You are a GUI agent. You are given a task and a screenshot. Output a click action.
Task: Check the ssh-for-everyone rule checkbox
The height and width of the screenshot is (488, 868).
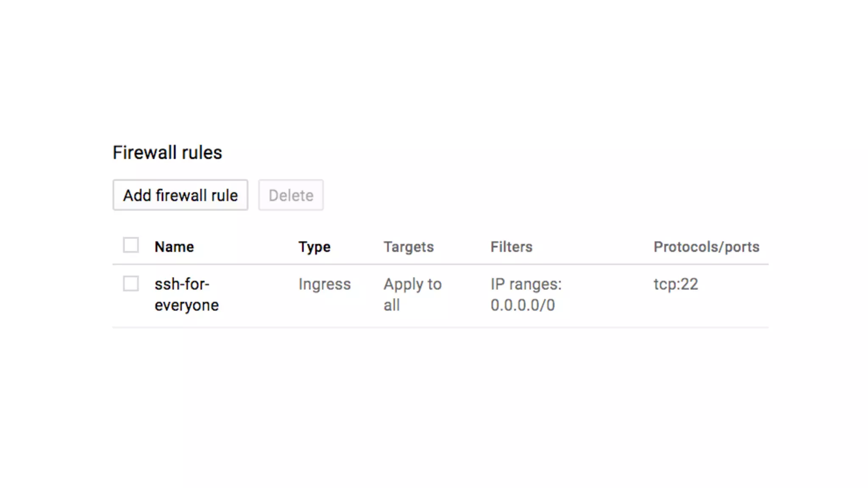[x=131, y=284]
